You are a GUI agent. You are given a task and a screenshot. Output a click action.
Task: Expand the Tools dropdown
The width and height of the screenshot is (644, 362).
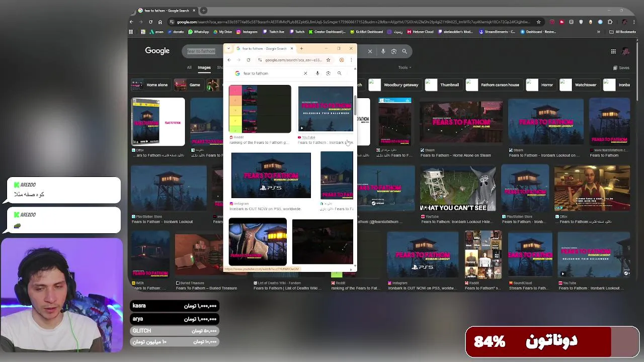(x=405, y=67)
